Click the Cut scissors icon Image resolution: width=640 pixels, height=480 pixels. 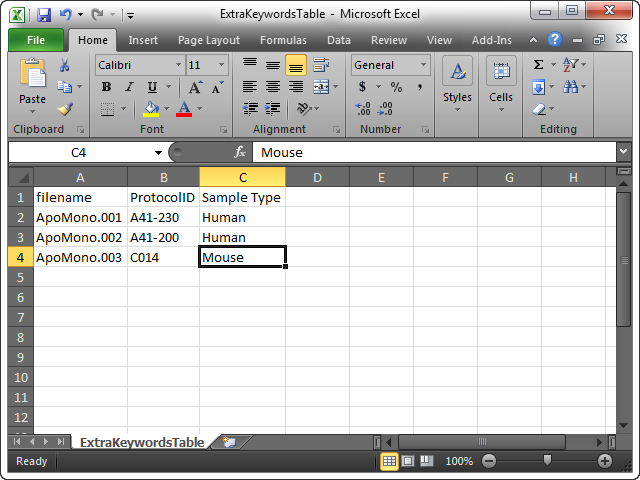coord(64,66)
